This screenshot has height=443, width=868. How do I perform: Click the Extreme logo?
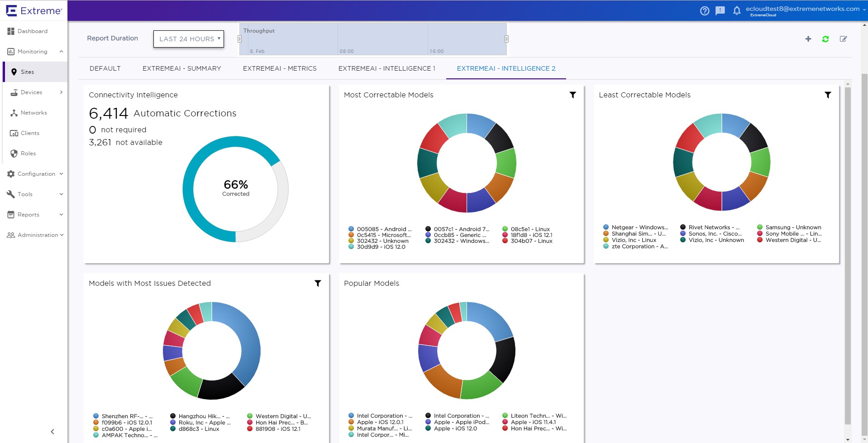tap(34, 10)
